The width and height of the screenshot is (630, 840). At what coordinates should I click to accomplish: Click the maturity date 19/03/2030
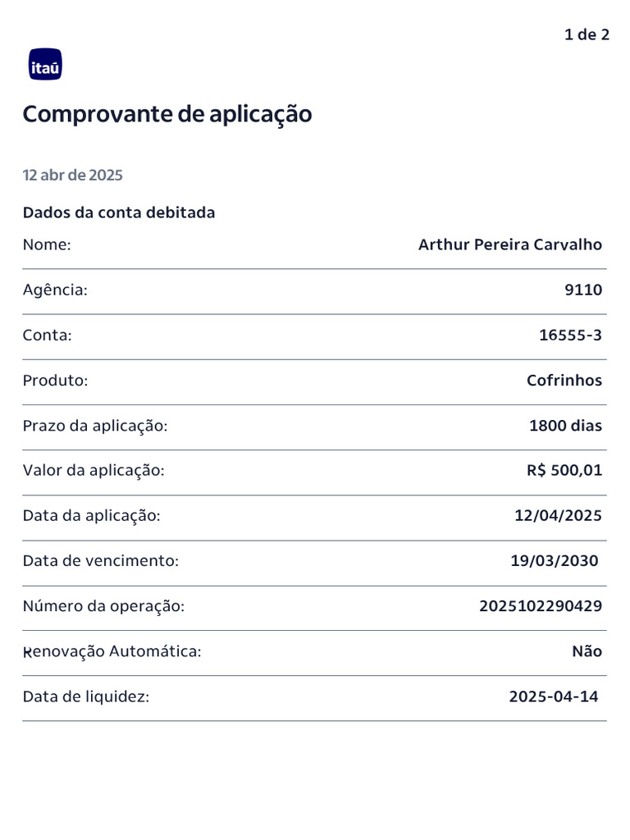coord(554,561)
